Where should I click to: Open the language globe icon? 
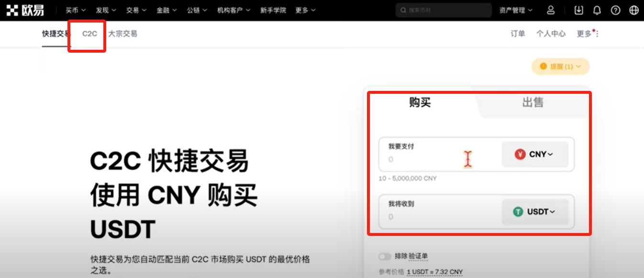coord(634,10)
